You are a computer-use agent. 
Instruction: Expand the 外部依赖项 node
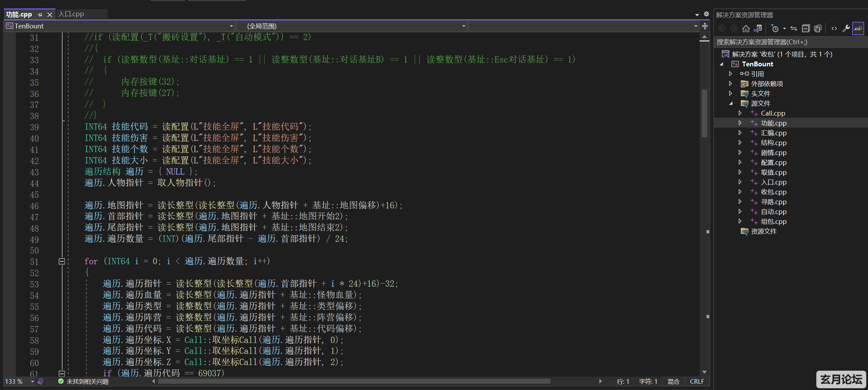click(731, 84)
